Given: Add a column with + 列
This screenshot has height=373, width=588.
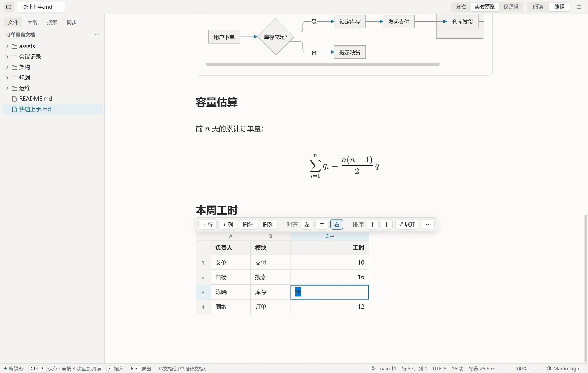Looking at the screenshot, I should [x=228, y=224].
